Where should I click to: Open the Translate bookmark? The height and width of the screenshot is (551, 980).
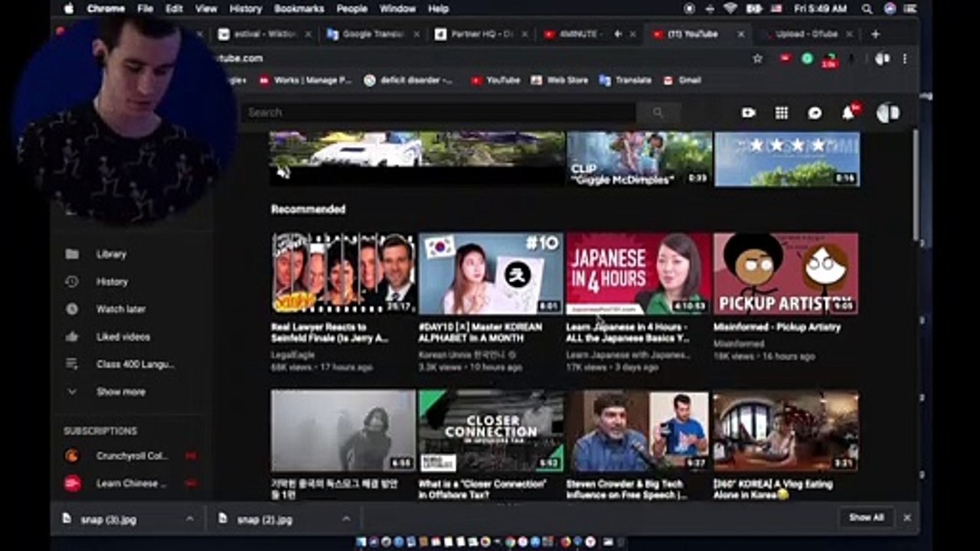tap(626, 80)
